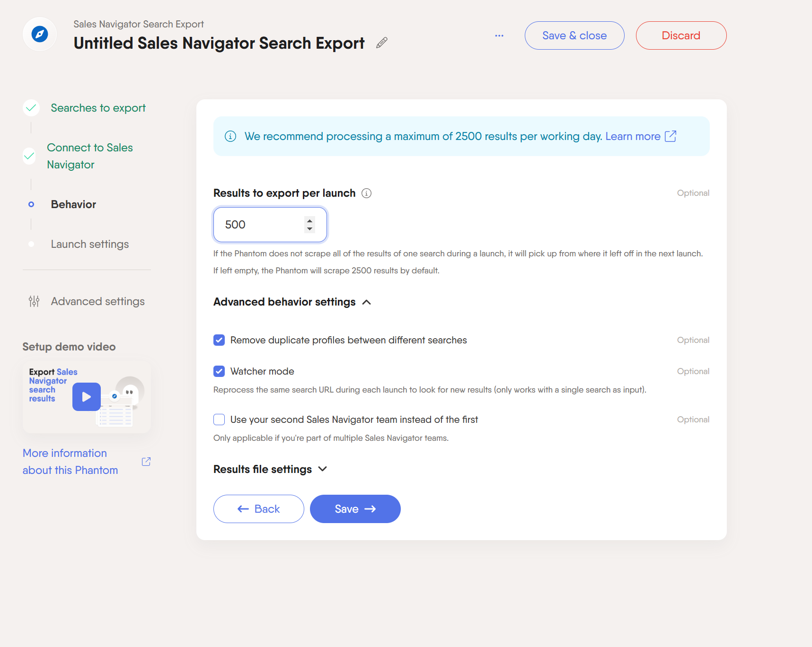Disable the Watcher mode checkbox
Image resolution: width=812 pixels, height=647 pixels.
tap(219, 371)
